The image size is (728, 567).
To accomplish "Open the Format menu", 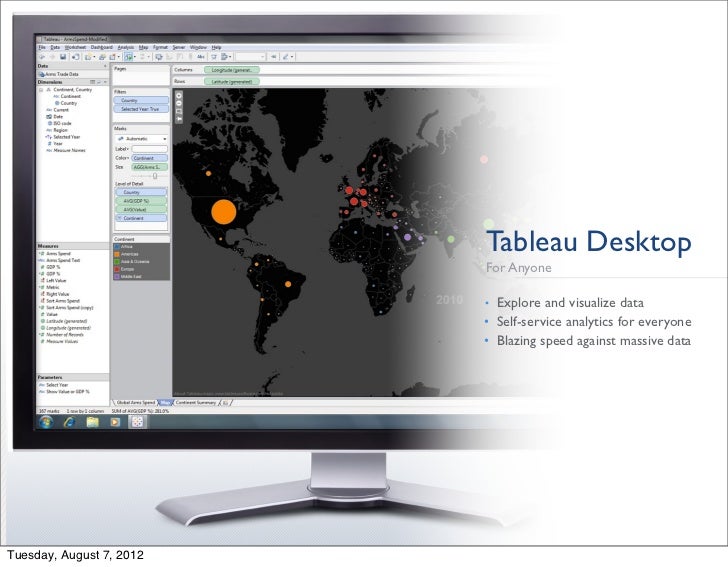I will (x=160, y=47).
